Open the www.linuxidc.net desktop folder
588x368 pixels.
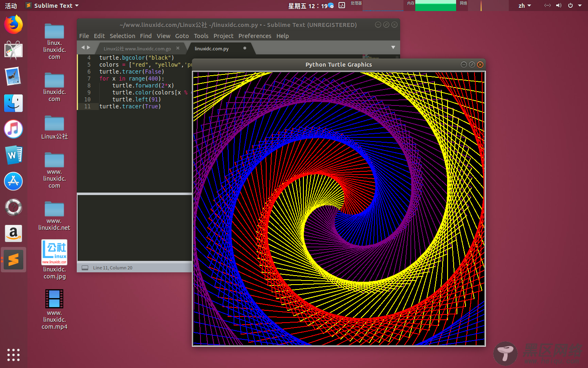[x=54, y=216]
